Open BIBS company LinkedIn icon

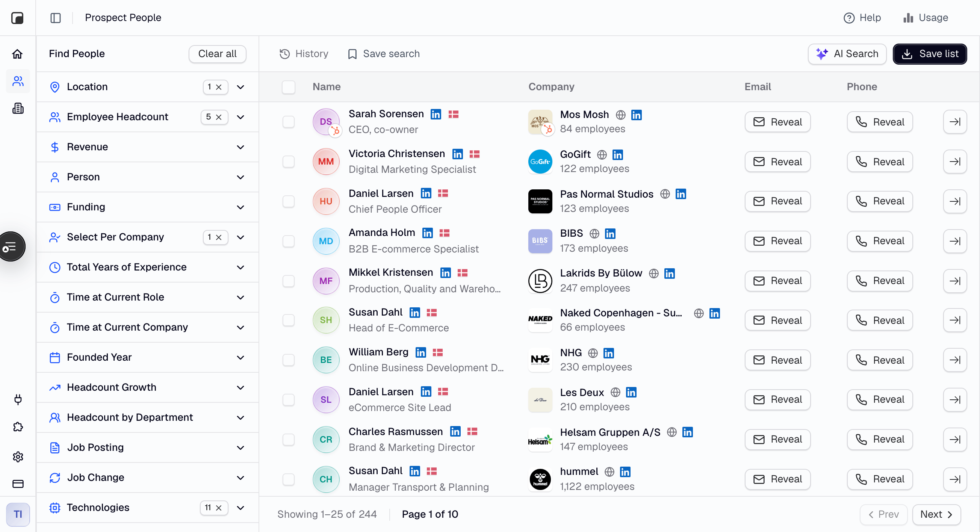click(x=610, y=234)
